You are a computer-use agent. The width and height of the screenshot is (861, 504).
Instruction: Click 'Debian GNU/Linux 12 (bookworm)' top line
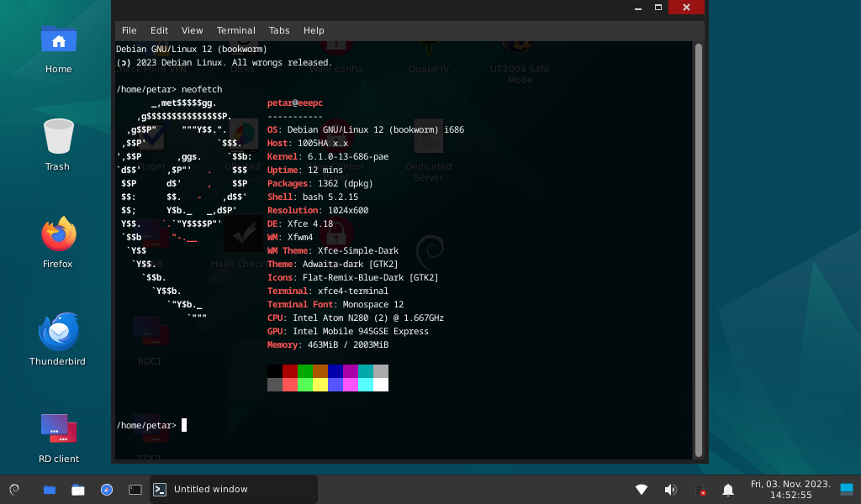point(191,50)
